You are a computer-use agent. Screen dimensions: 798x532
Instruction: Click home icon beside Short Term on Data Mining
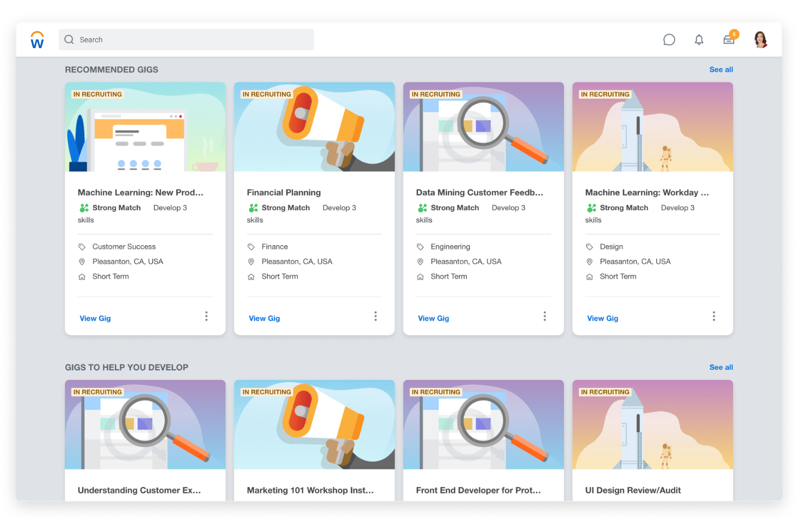420,277
